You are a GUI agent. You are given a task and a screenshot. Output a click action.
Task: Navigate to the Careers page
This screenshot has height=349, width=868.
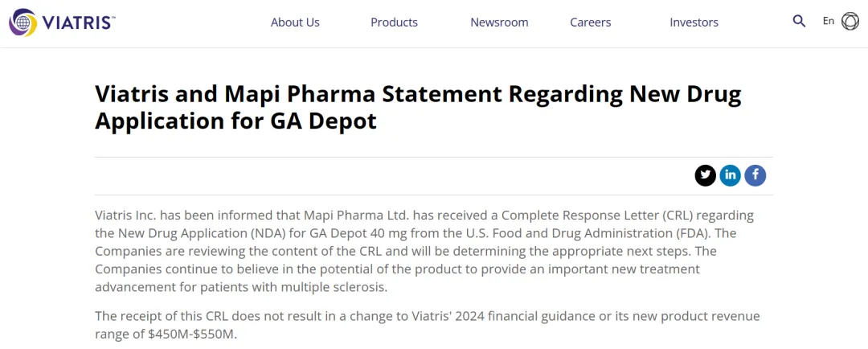[x=591, y=23]
